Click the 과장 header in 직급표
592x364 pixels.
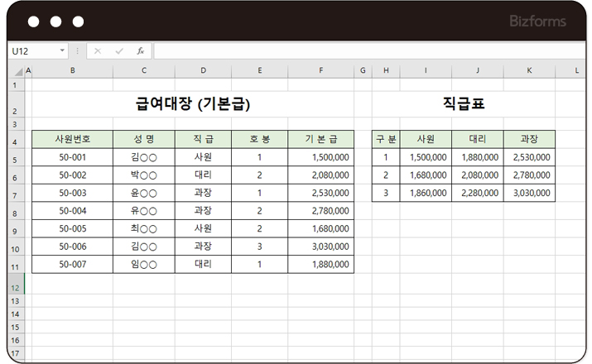click(529, 139)
